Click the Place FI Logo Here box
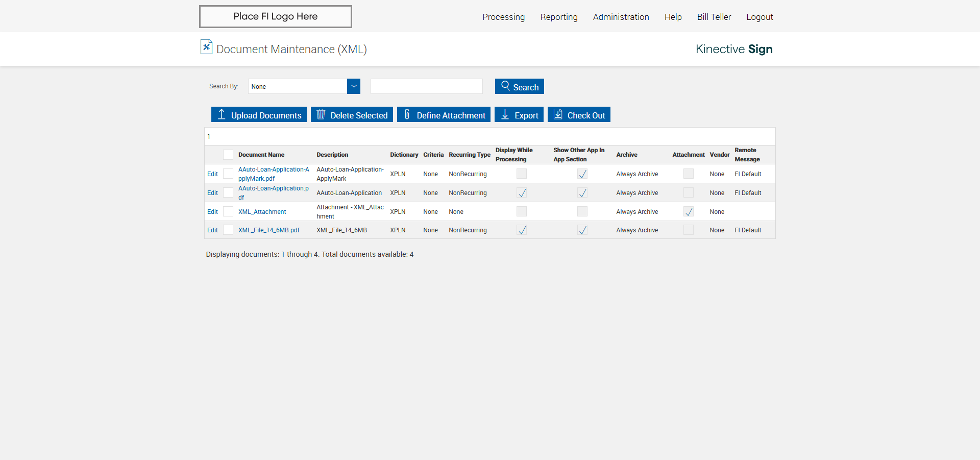Image resolution: width=980 pixels, height=460 pixels. (276, 16)
